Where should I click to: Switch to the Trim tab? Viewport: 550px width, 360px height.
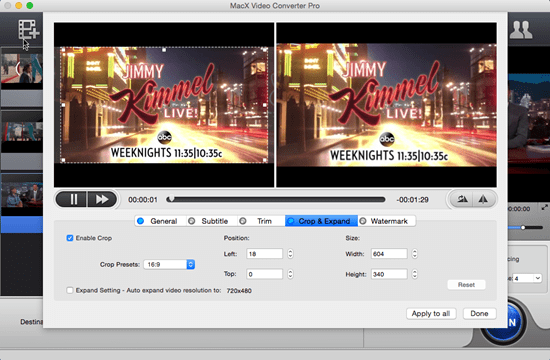[261, 221]
